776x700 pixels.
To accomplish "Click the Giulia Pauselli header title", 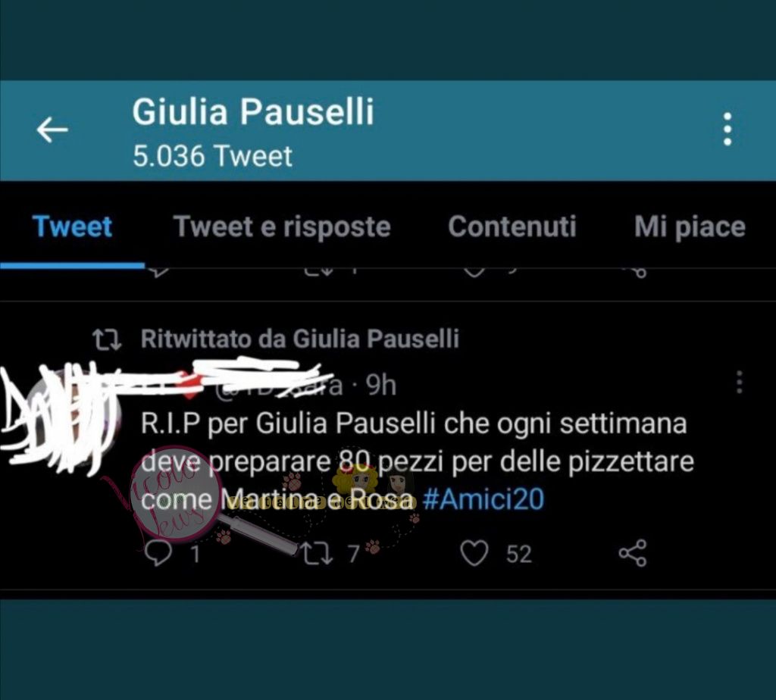I will coord(253,111).
